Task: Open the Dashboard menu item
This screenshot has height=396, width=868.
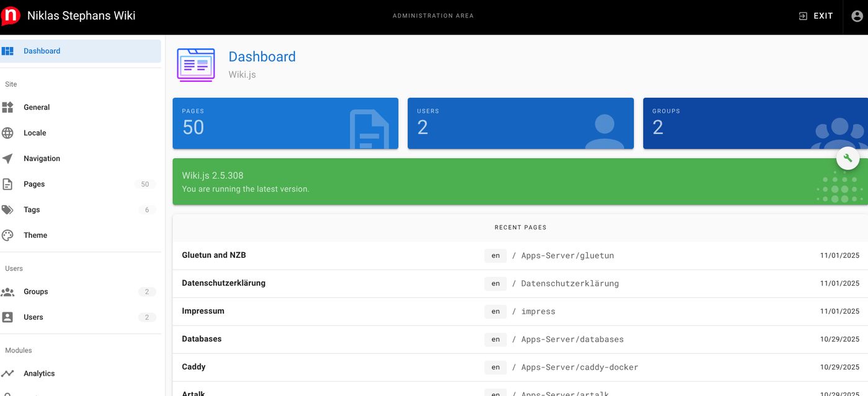Action: coord(42,51)
